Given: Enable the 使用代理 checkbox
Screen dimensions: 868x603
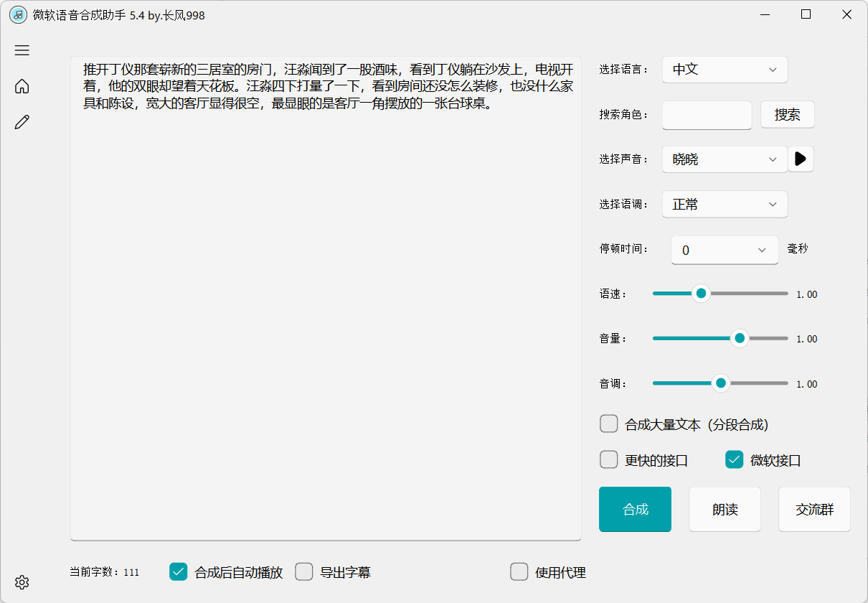Looking at the screenshot, I should click(519, 571).
